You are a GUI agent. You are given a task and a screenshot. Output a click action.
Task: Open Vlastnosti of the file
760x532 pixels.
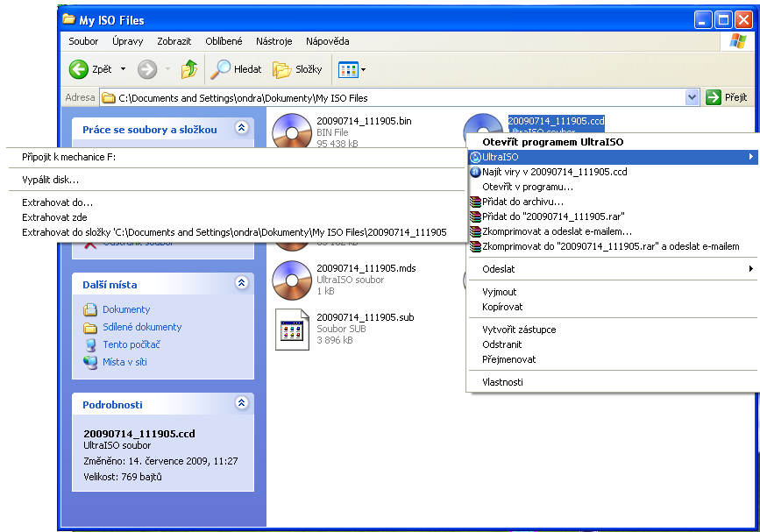pos(613,382)
